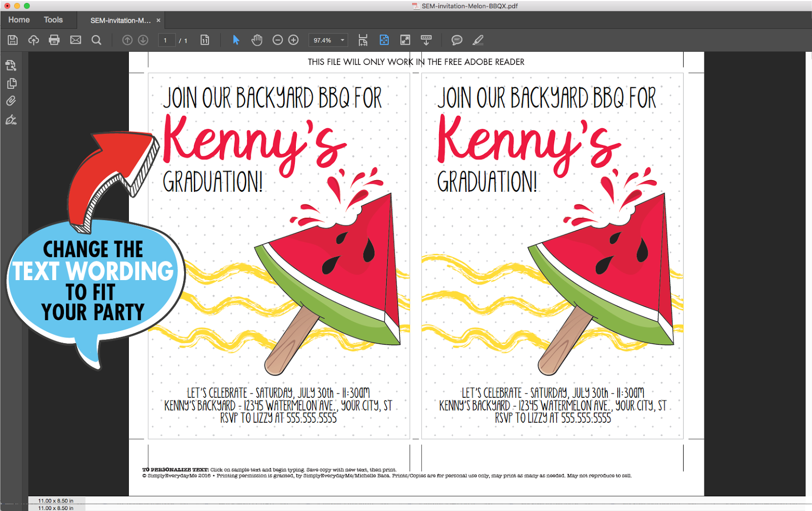812x511 pixels.
Task: Click the current page number field
Action: click(166, 40)
